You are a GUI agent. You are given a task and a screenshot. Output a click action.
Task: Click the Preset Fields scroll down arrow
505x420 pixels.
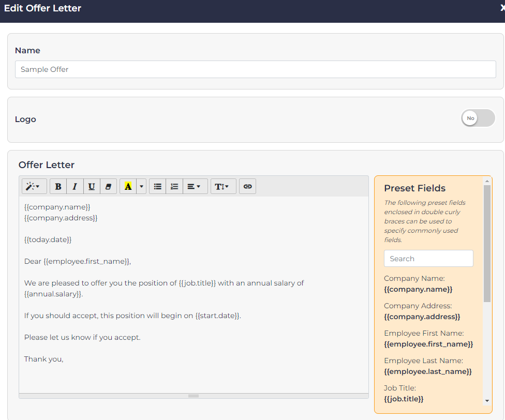[487, 401]
